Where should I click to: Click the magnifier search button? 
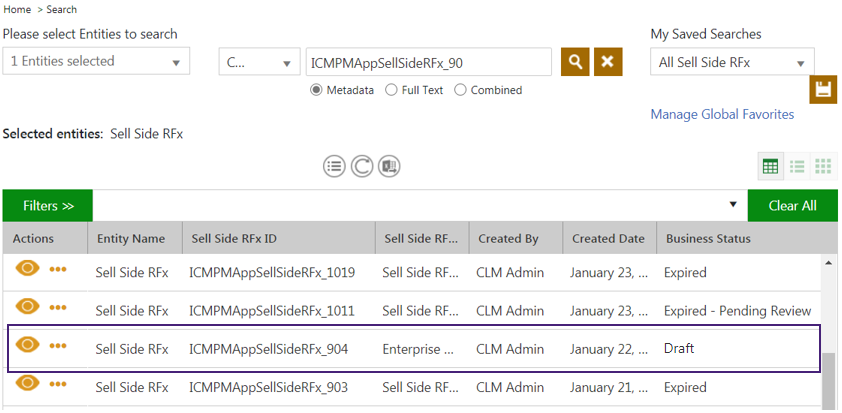[x=575, y=62]
